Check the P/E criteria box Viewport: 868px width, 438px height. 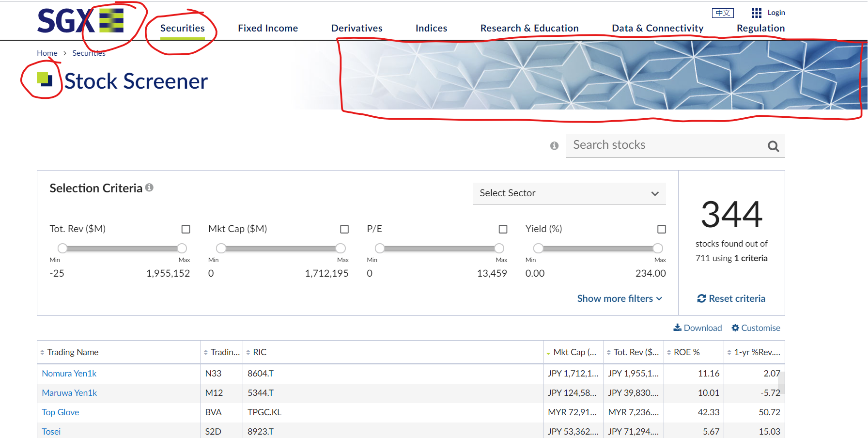[503, 229]
